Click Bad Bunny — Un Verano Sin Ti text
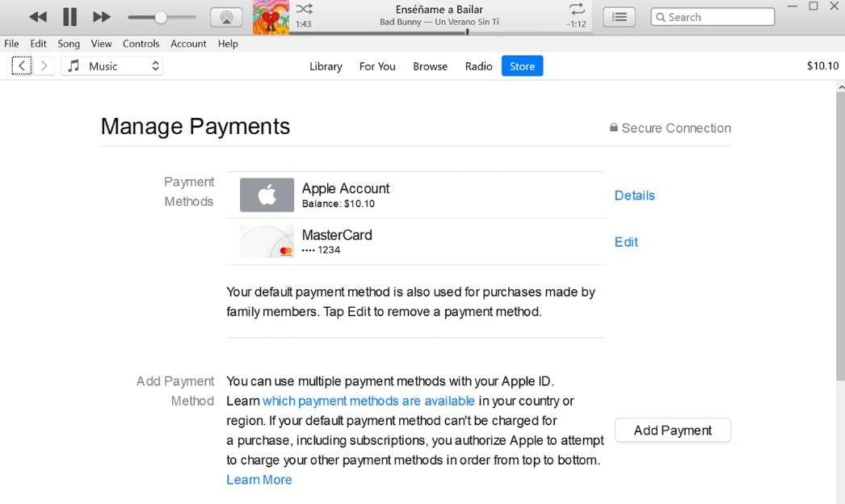The width and height of the screenshot is (845, 504). (439, 22)
